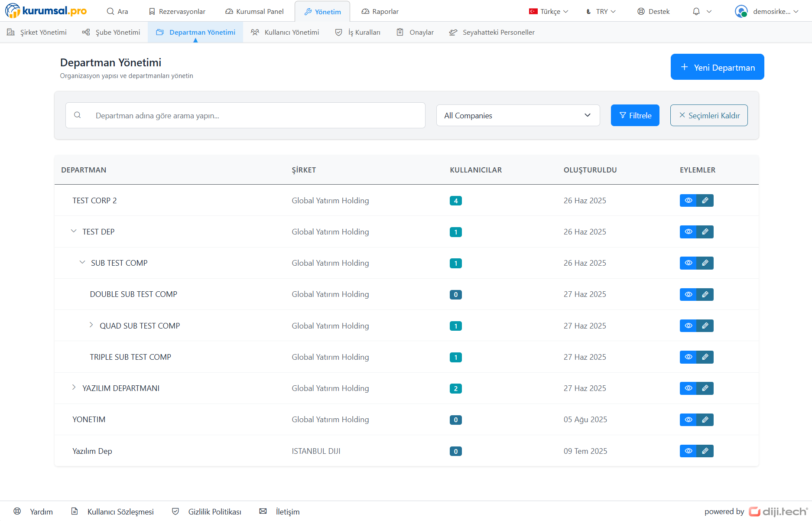Image resolution: width=812 pixels, height=521 pixels.
Task: Open the Yardım footer link
Action: point(33,511)
